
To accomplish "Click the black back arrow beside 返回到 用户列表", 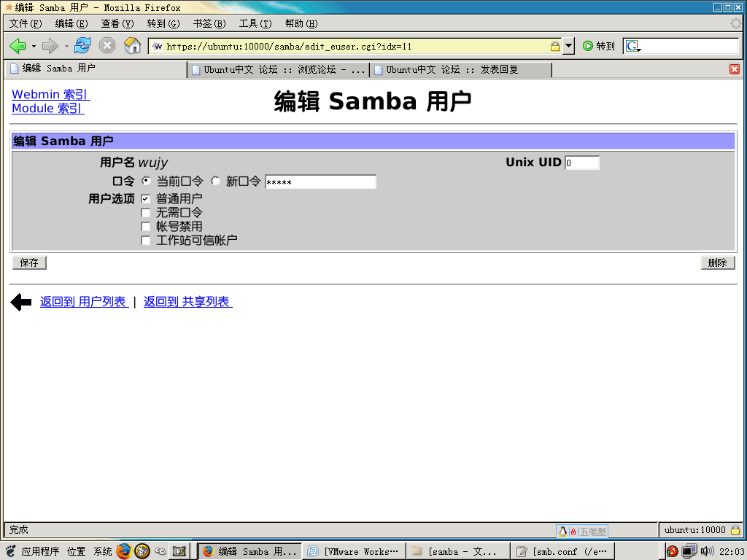I will (21, 302).
